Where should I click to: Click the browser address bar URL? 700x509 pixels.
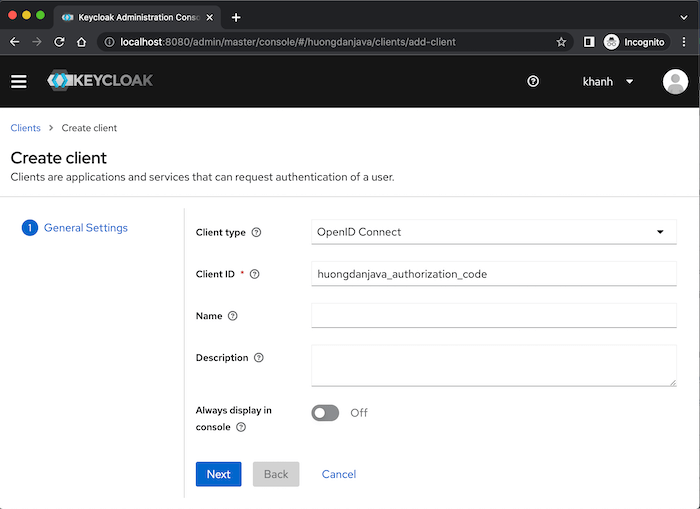(288, 42)
